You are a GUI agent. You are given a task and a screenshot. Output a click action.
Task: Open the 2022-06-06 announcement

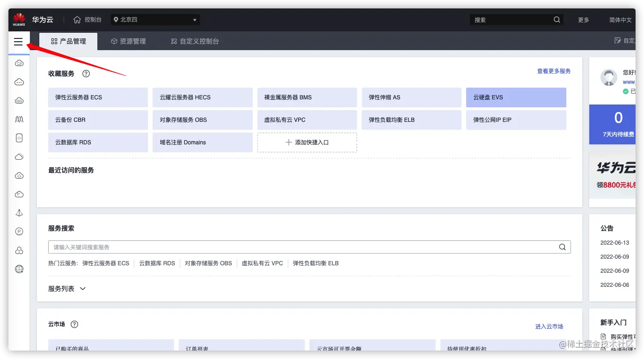[615, 285]
